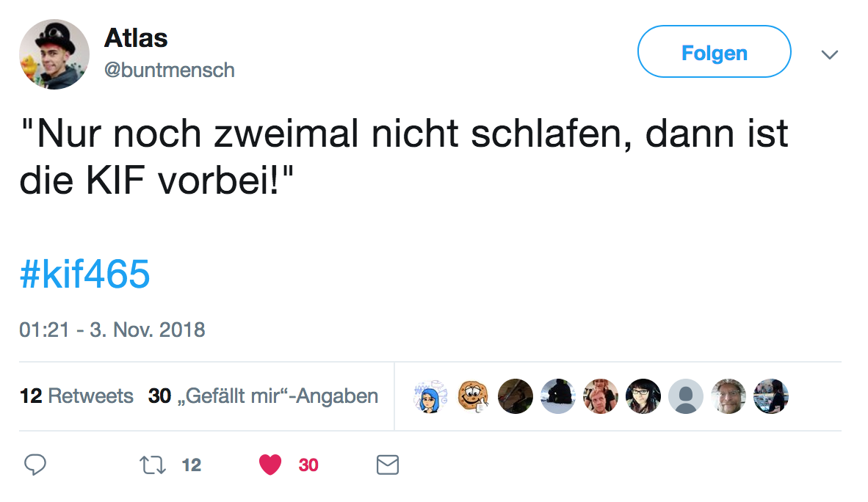Viewport: 868px width, 502px height.
Task: Open the blue-haired cartoon liker avatar
Action: (x=430, y=396)
